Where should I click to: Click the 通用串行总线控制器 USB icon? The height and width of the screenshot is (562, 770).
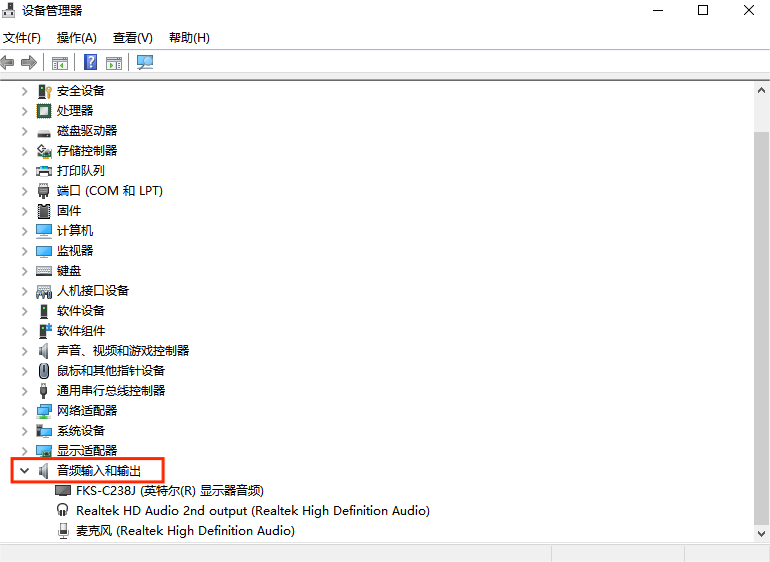[43, 391]
